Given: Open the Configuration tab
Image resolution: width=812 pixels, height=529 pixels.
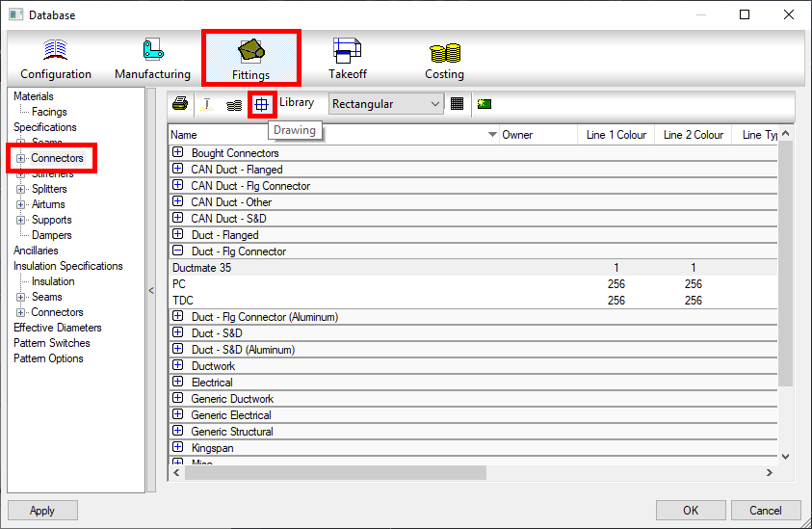Looking at the screenshot, I should tap(56, 60).
